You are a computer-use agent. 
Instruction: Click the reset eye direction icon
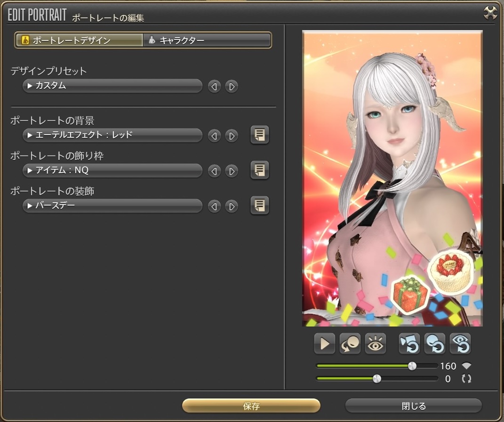pyautogui.click(x=460, y=343)
